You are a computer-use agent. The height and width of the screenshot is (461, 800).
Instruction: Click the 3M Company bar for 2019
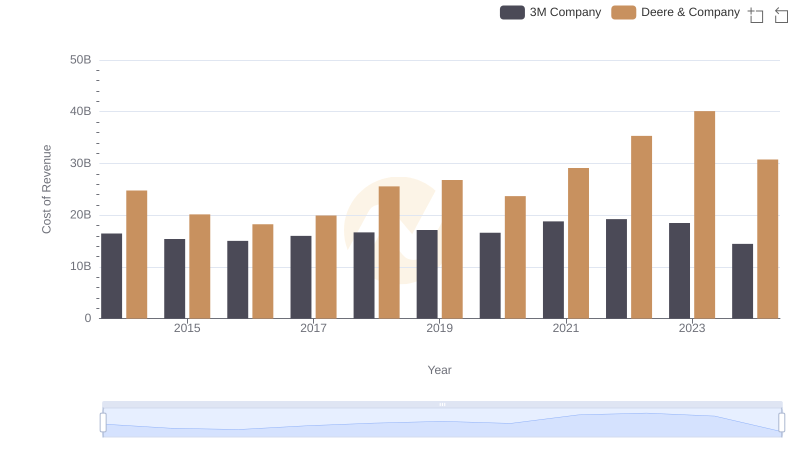point(427,274)
